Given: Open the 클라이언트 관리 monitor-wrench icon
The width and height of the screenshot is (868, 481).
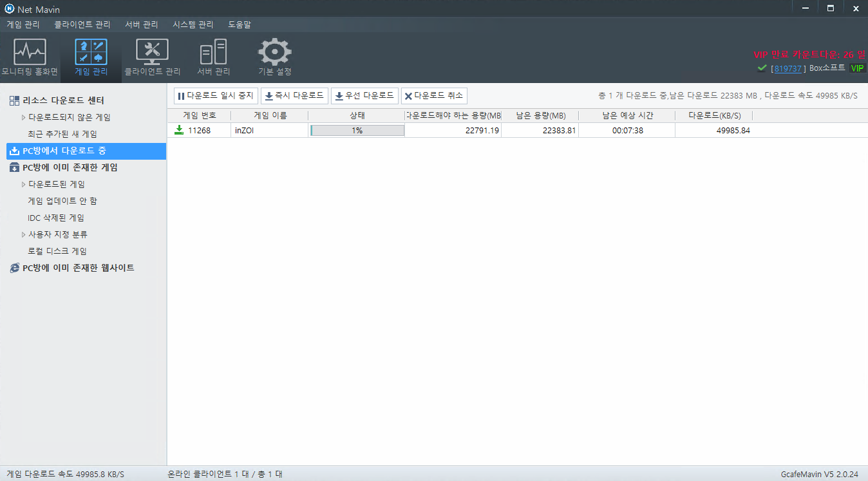Looking at the screenshot, I should pyautogui.click(x=152, y=52).
